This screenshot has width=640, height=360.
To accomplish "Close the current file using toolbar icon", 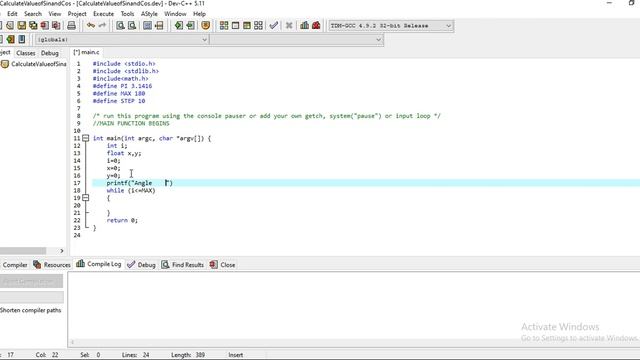I will click(44, 26).
